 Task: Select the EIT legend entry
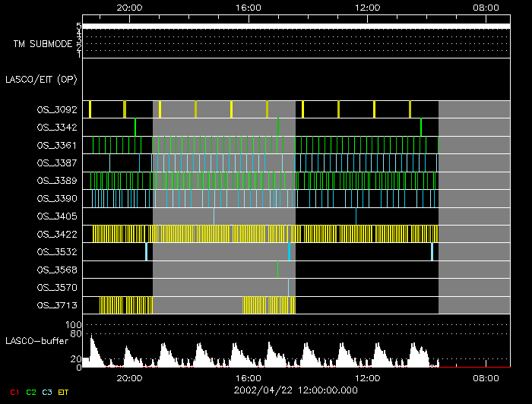point(63,393)
